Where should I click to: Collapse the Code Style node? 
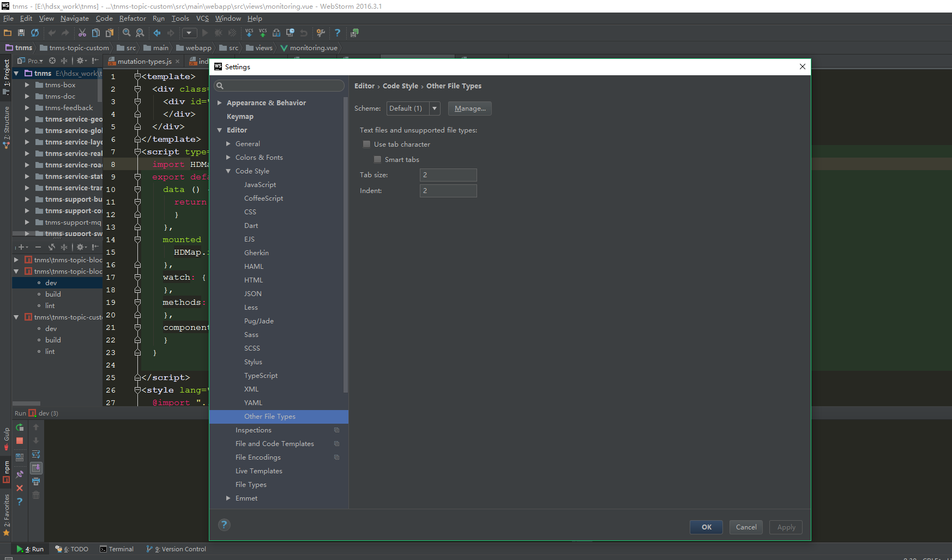[x=228, y=171]
